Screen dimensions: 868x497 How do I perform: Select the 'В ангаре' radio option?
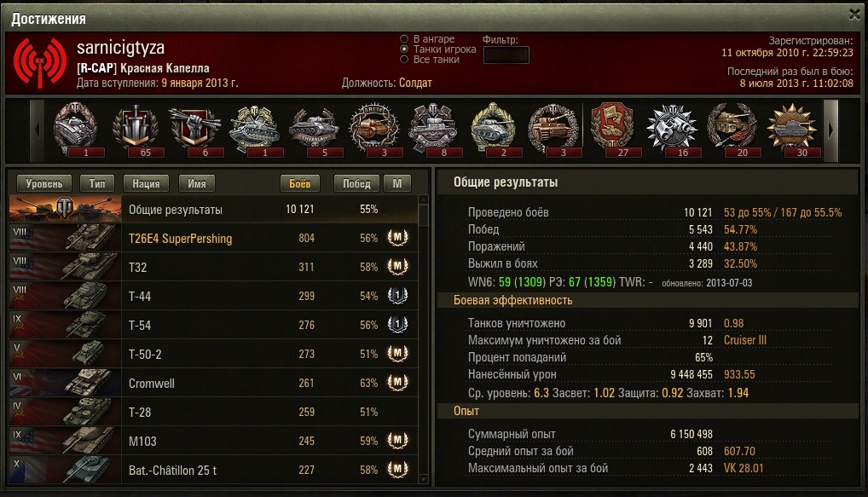tap(404, 38)
